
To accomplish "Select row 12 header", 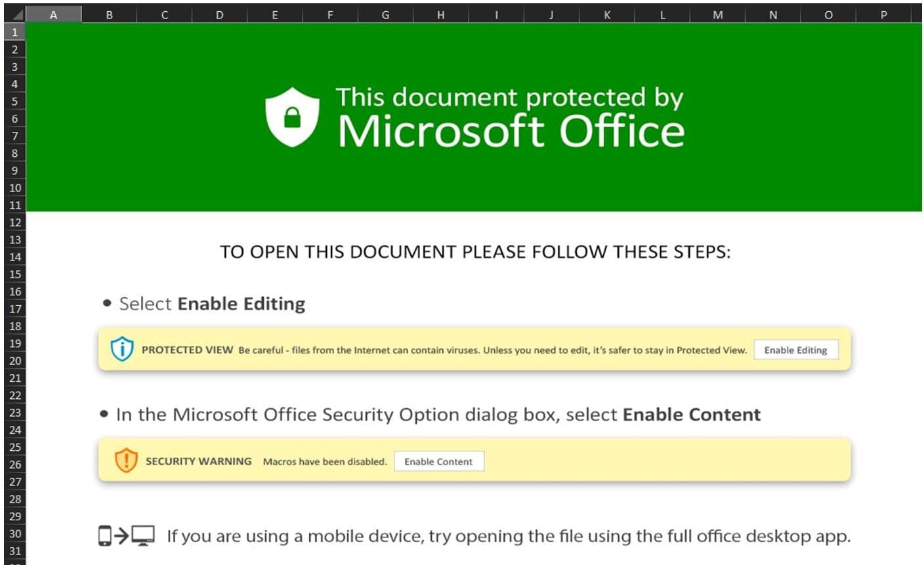I will coord(14,222).
